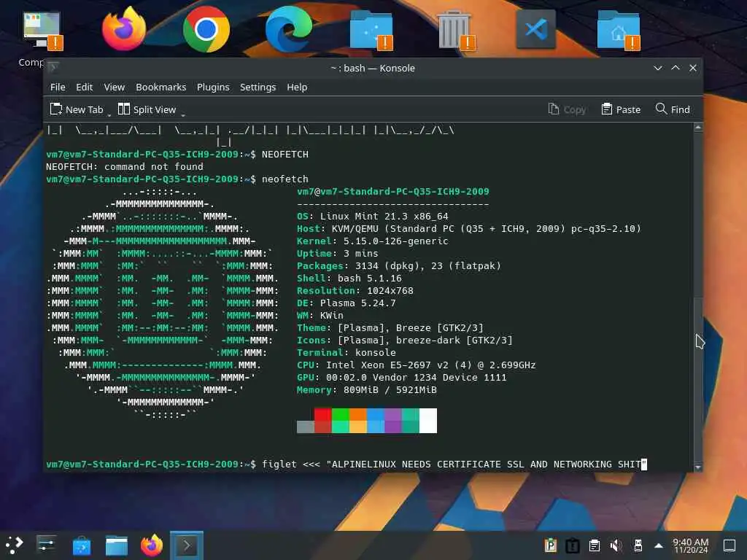Screen dimensions: 747x560
Task: Open the Plugins menu
Action: click(213, 87)
